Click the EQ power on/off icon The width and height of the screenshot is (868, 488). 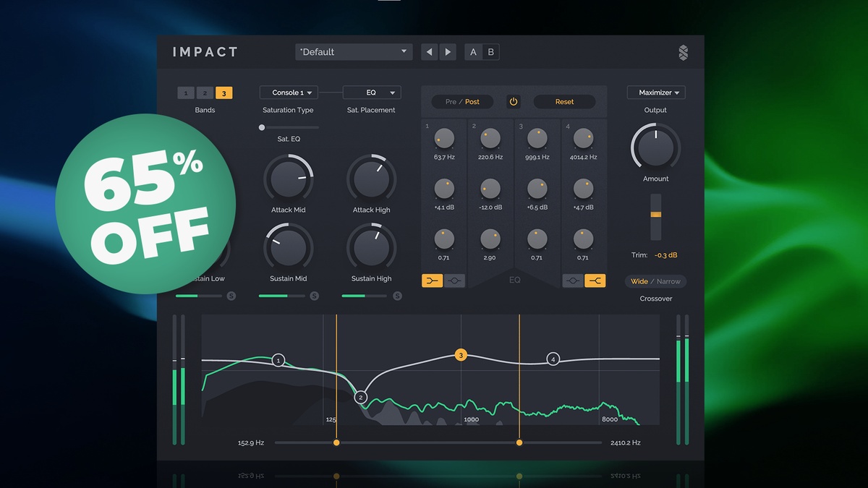pyautogui.click(x=514, y=102)
